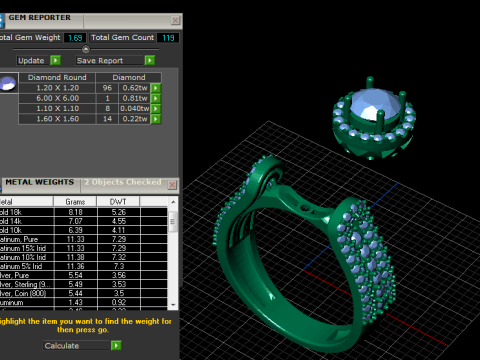Viewport: 480px width, 360px height.
Task: Click the 0.81tw weight cell
Action: pos(135,98)
